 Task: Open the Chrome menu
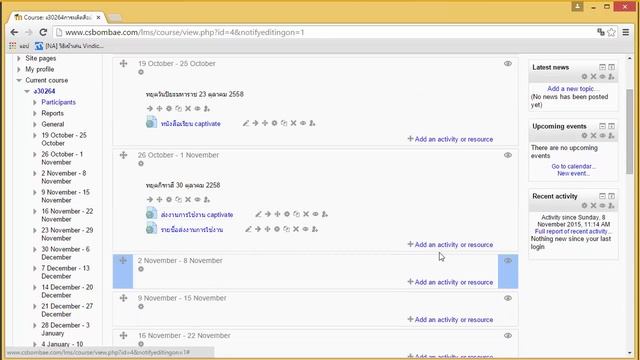coord(626,32)
